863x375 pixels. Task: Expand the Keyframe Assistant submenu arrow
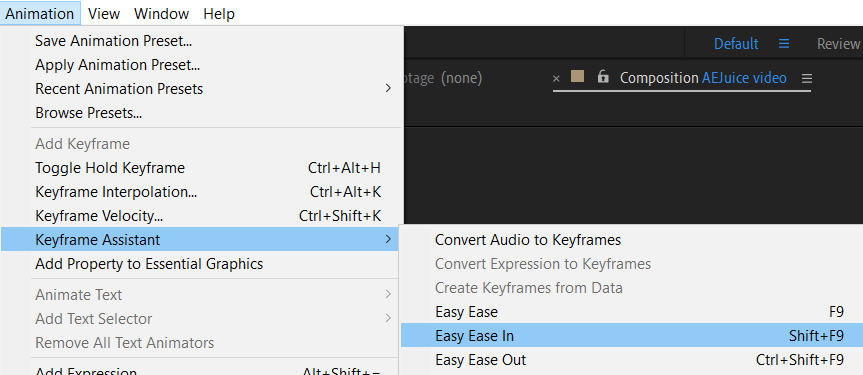[389, 240]
